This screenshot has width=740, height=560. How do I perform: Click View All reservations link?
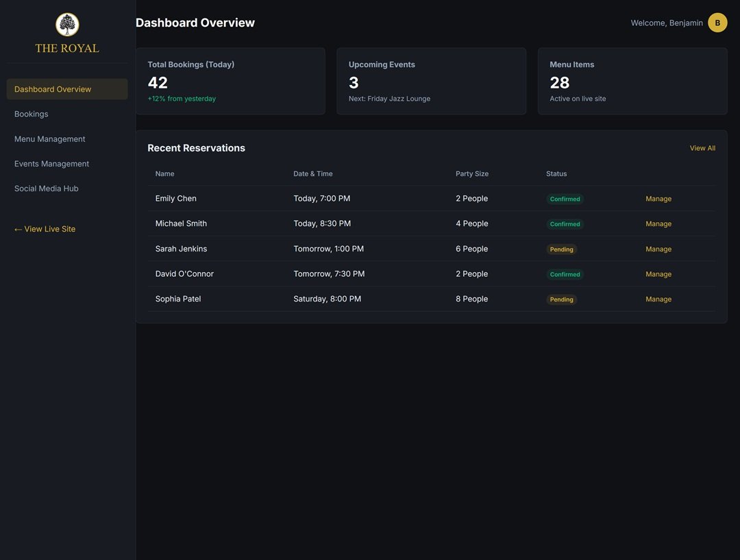point(702,148)
